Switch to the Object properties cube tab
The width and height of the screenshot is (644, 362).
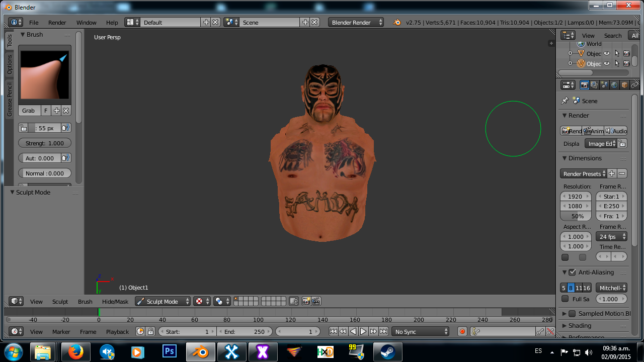[624, 85]
